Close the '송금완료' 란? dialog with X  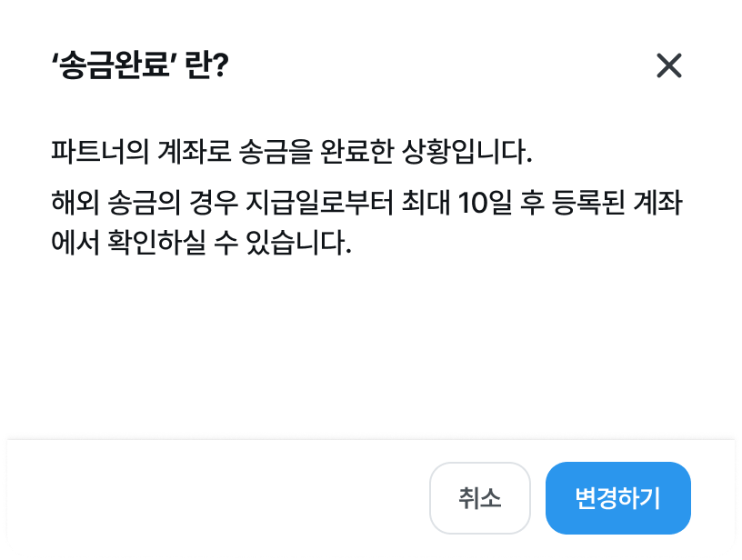pyautogui.click(x=668, y=65)
